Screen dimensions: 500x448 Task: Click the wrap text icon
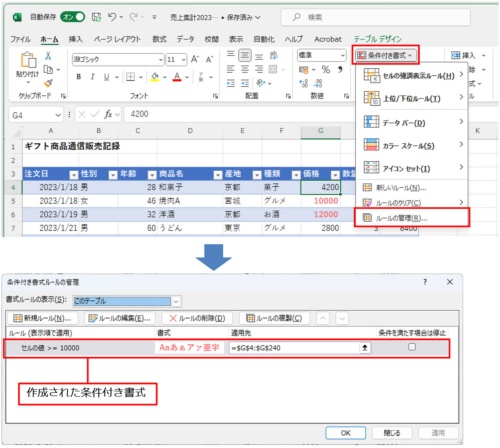(x=274, y=55)
